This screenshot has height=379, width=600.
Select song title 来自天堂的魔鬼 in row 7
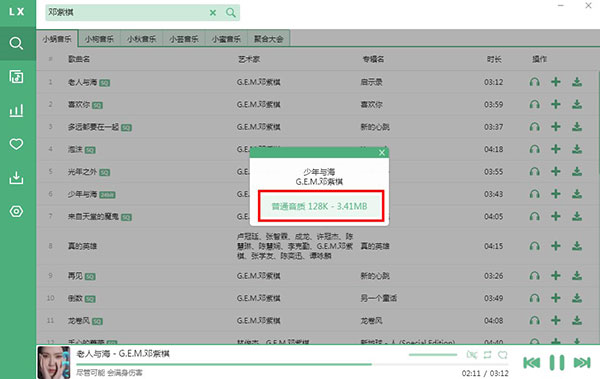point(93,216)
